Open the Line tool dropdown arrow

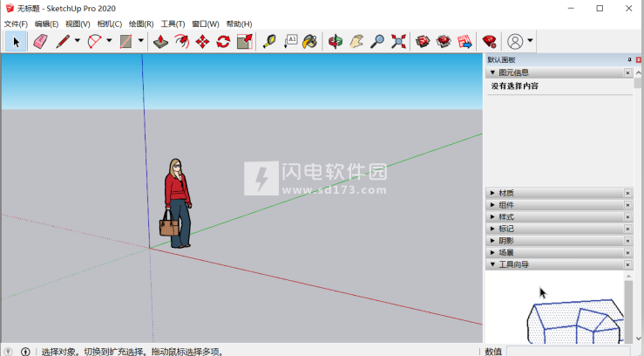coord(78,41)
